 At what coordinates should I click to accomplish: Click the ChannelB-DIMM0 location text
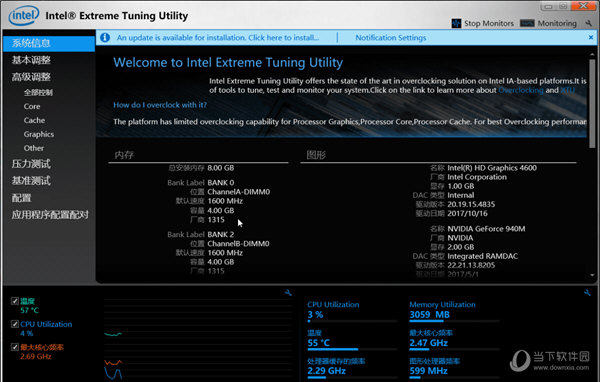pyautogui.click(x=238, y=244)
